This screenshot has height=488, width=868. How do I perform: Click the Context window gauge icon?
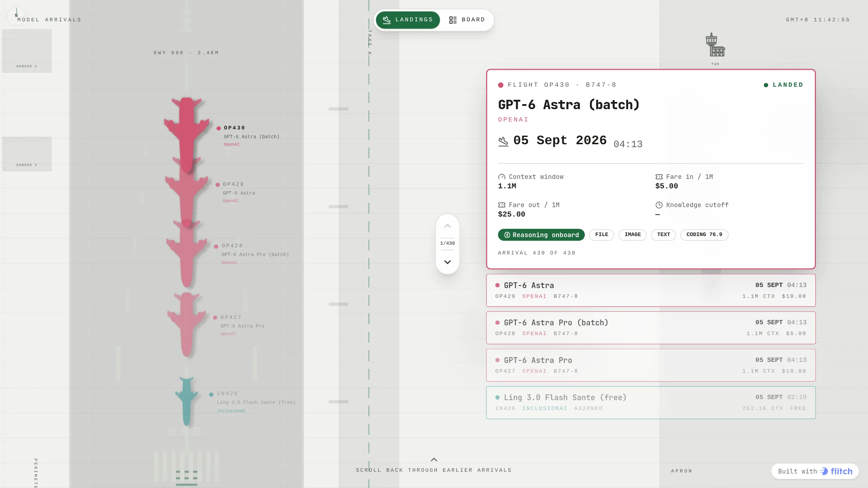502,177
